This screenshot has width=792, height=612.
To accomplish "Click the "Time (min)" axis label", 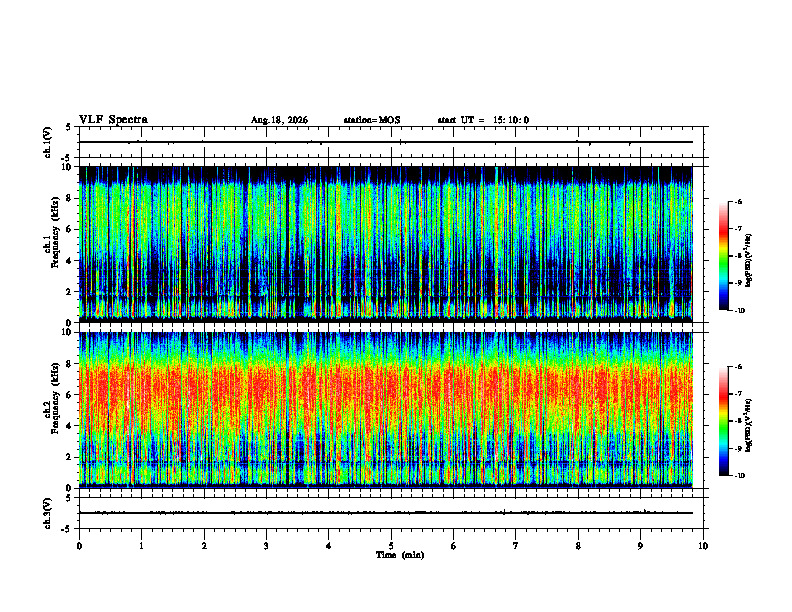I will tap(400, 555).
